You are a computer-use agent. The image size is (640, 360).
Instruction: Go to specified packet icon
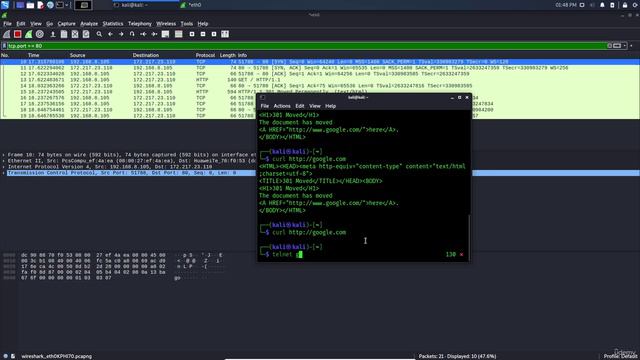pyautogui.click(x=132, y=34)
